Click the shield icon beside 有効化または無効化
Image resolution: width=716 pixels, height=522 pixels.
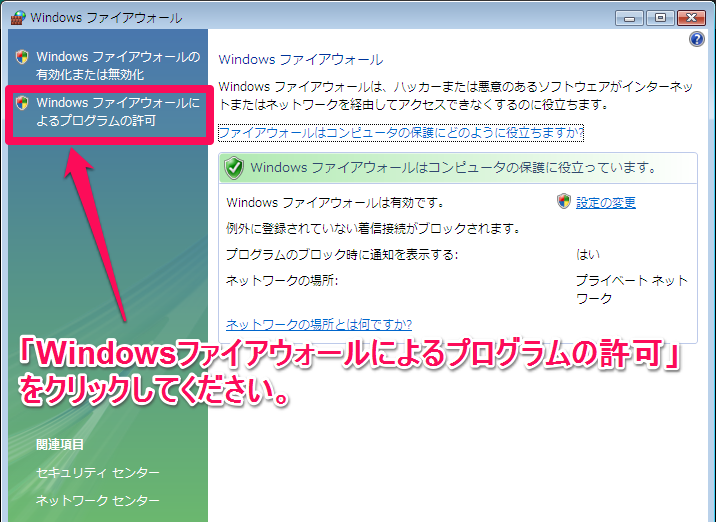(x=22, y=57)
